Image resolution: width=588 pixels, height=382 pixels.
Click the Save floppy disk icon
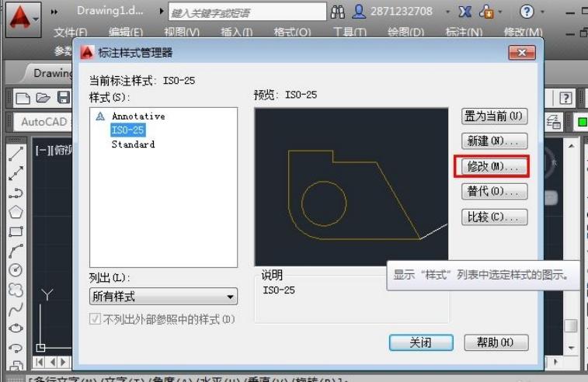click(x=64, y=98)
